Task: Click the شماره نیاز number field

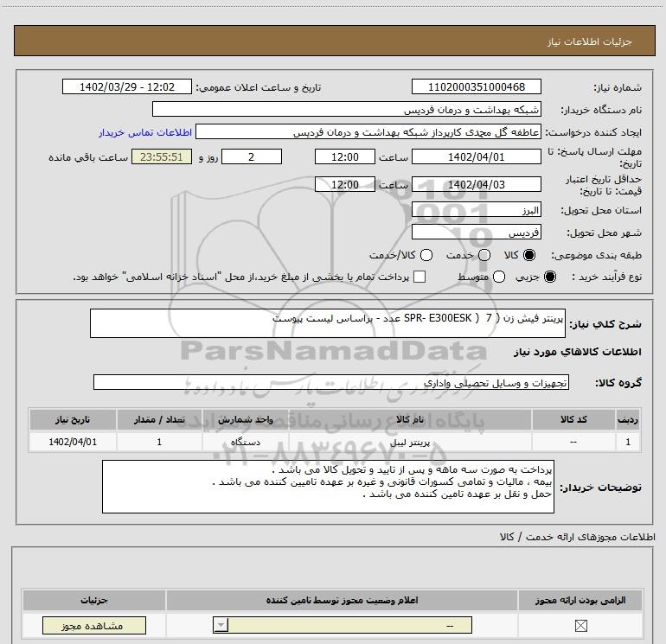Action: click(x=476, y=87)
